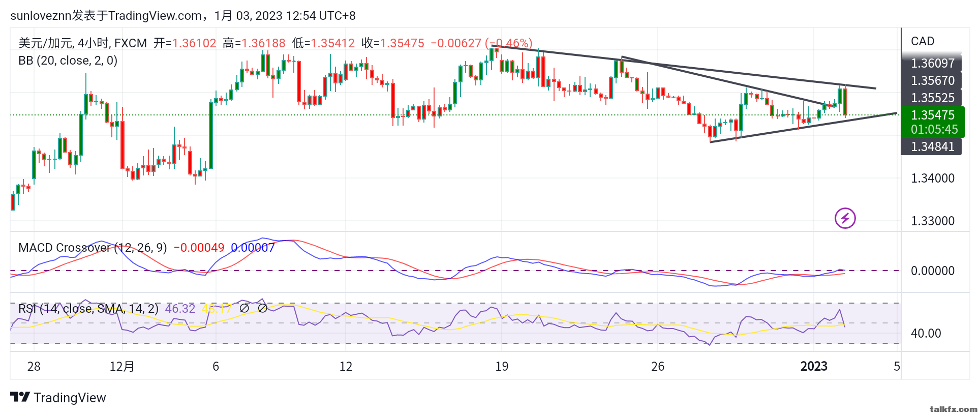
Task: Click the open price value 1.36102
Action: click(x=194, y=43)
